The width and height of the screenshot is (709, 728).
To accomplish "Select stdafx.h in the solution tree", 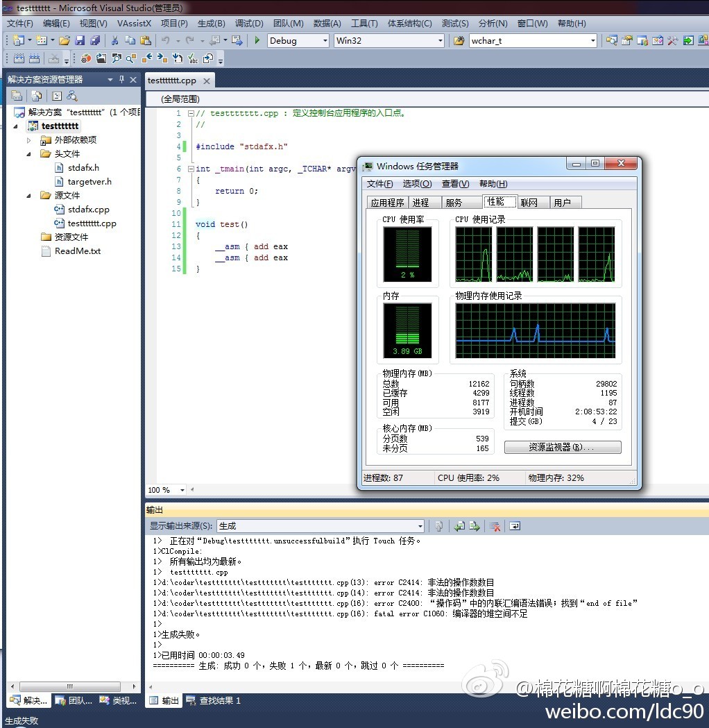I will pyautogui.click(x=83, y=168).
